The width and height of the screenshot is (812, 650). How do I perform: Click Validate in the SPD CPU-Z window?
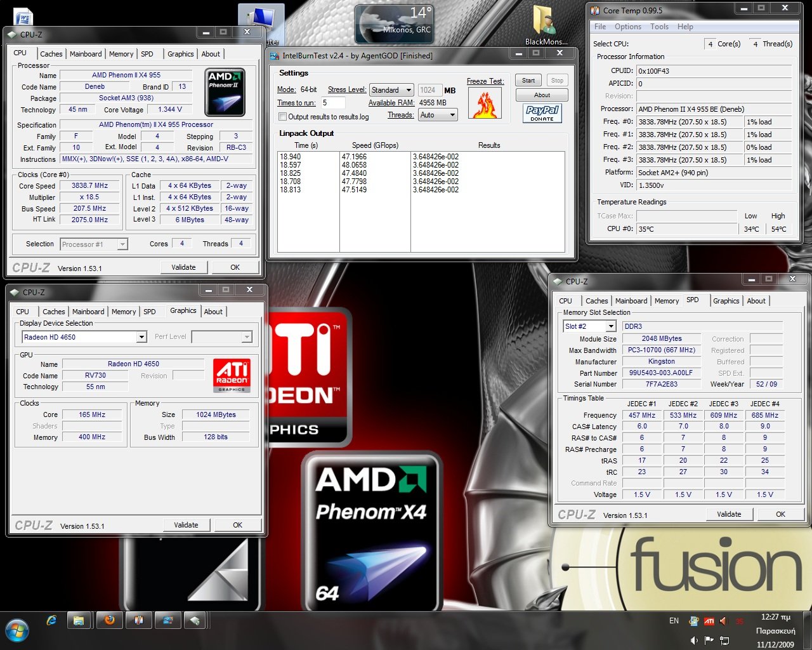pyautogui.click(x=729, y=514)
